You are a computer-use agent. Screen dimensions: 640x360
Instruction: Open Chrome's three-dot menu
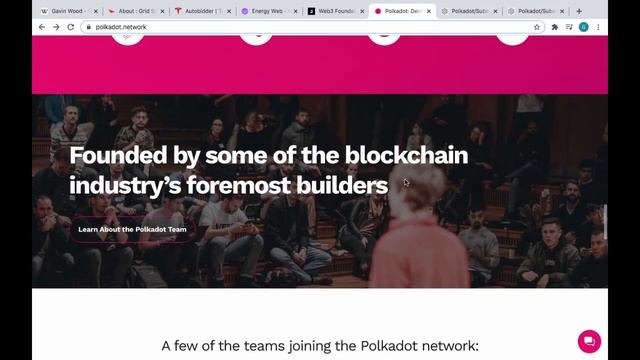598,27
